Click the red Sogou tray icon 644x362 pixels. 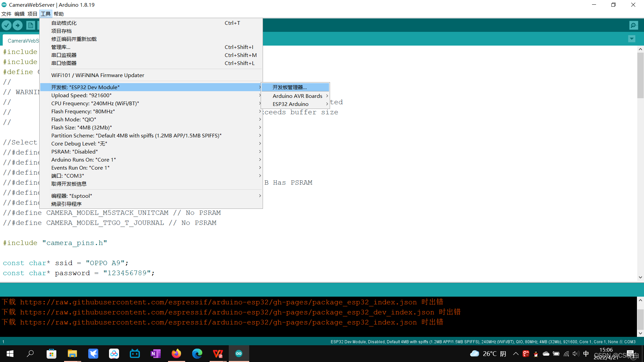click(526, 354)
